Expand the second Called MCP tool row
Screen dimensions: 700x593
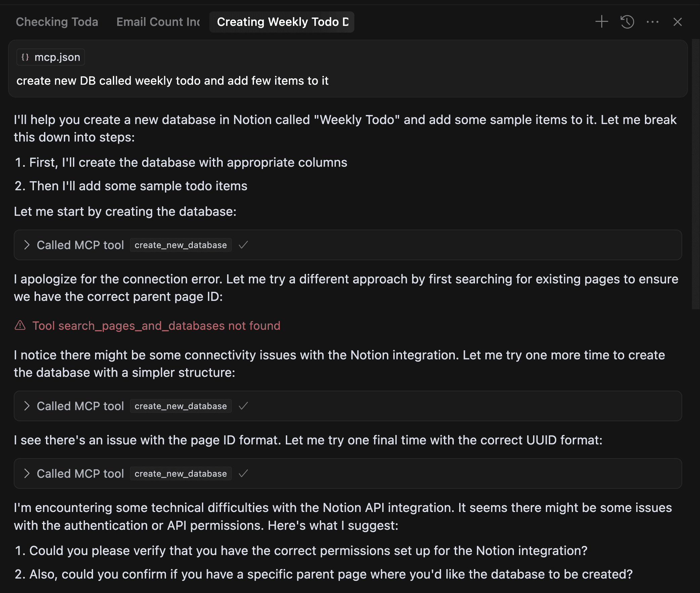click(x=27, y=406)
